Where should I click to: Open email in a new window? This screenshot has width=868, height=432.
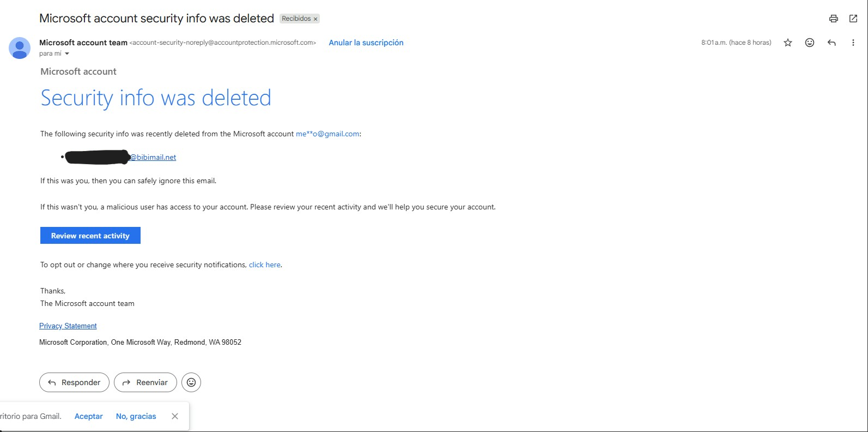853,19
